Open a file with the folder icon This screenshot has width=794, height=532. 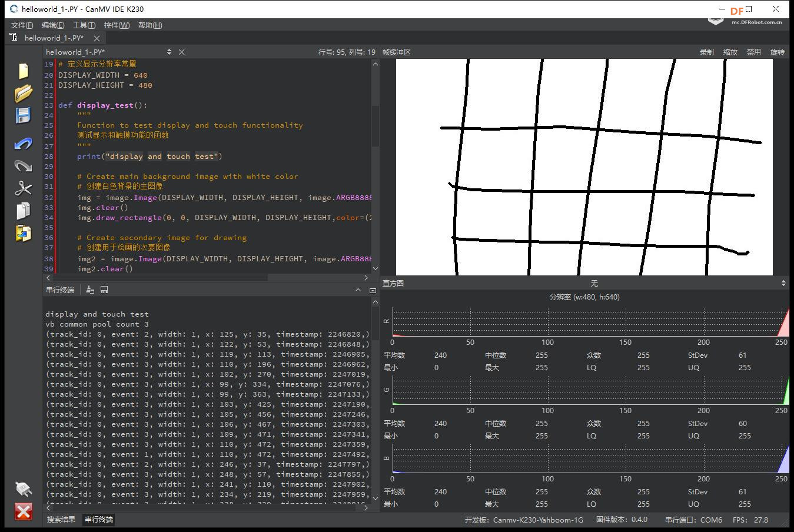pos(23,93)
